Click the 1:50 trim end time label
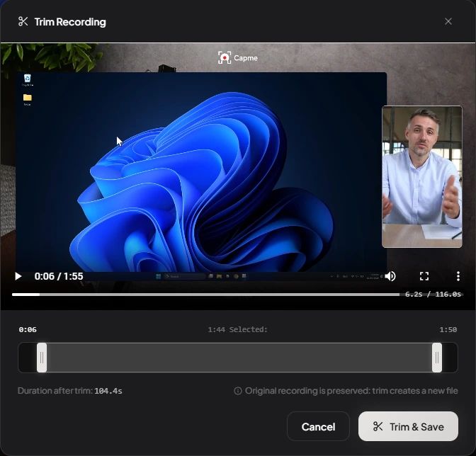Screen dimensions: 476x456 [448, 329]
